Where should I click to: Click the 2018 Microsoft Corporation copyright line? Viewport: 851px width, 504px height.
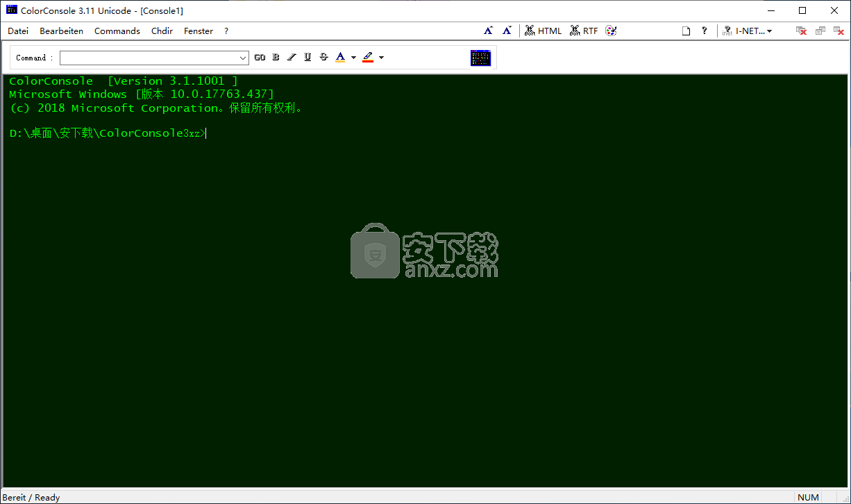click(156, 108)
